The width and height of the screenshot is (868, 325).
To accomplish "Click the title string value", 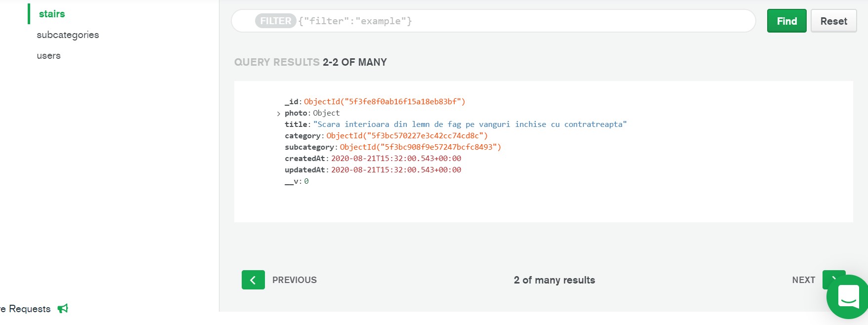I will click(x=470, y=124).
